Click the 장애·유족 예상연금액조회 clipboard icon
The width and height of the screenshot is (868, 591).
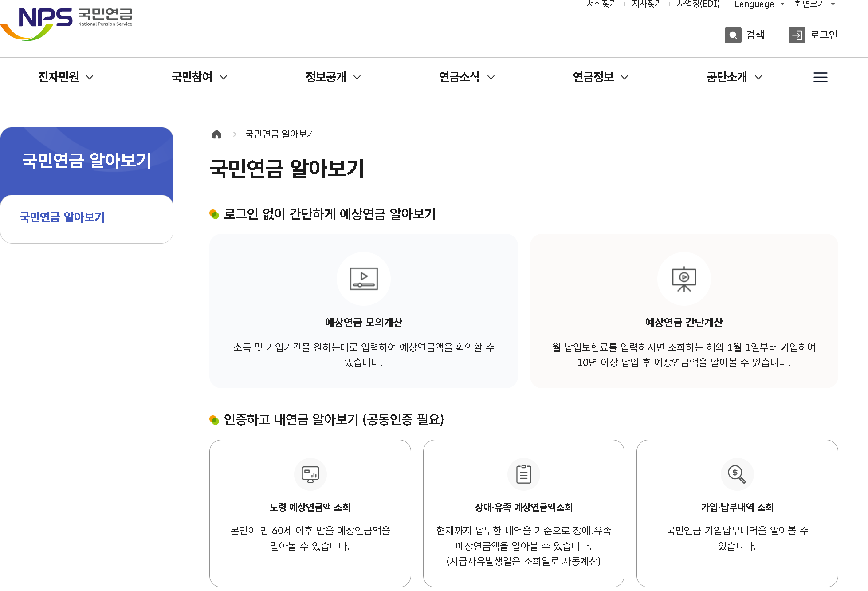coord(523,474)
